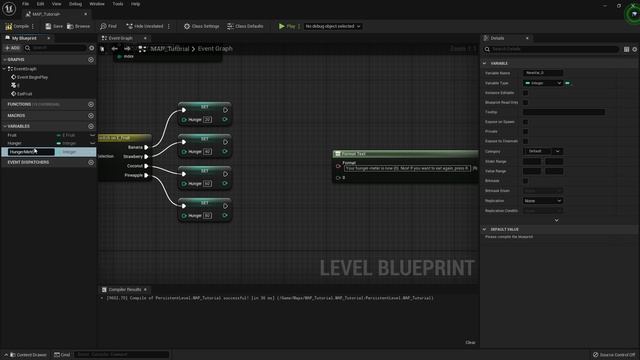Toggle Private checkbox
This screenshot has height=360, width=640.
coord(526,131)
